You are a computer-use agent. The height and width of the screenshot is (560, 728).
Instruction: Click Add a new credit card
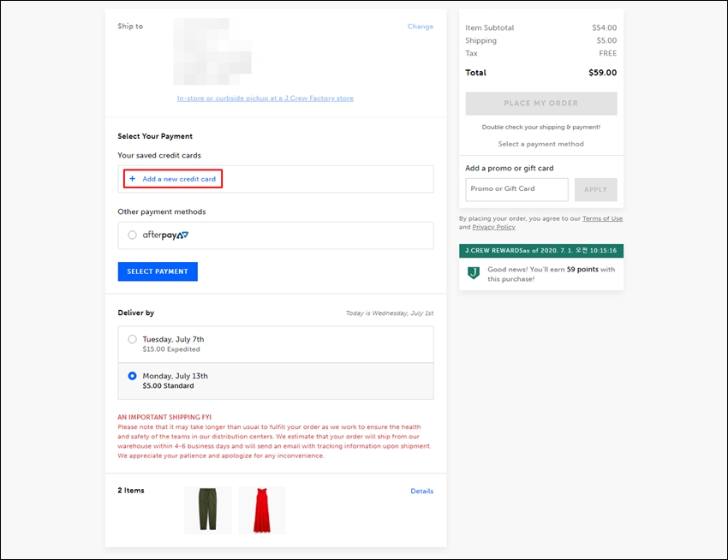point(179,179)
